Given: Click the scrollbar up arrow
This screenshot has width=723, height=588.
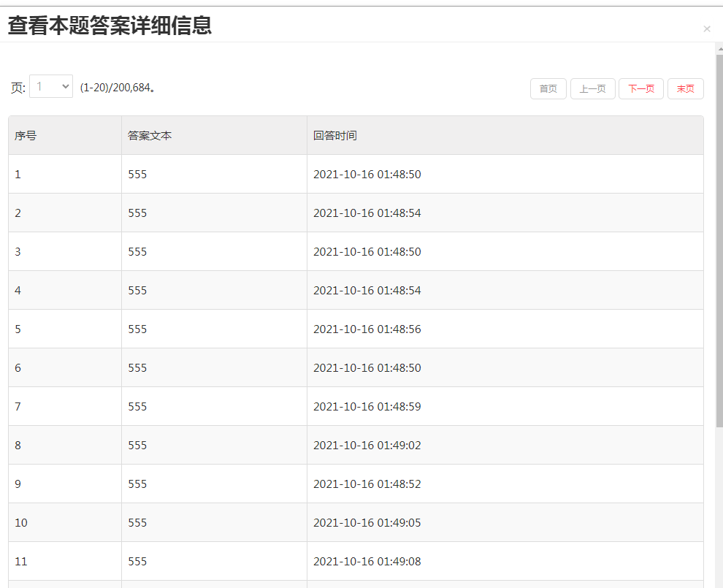Looking at the screenshot, I should tap(719, 49).
